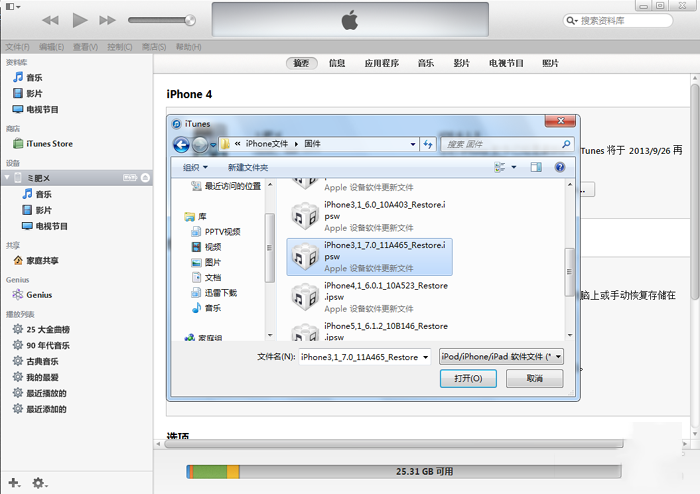Screen dimensions: 700x494
Task: Open the 古典音乐 playlist
Action: click(42, 361)
